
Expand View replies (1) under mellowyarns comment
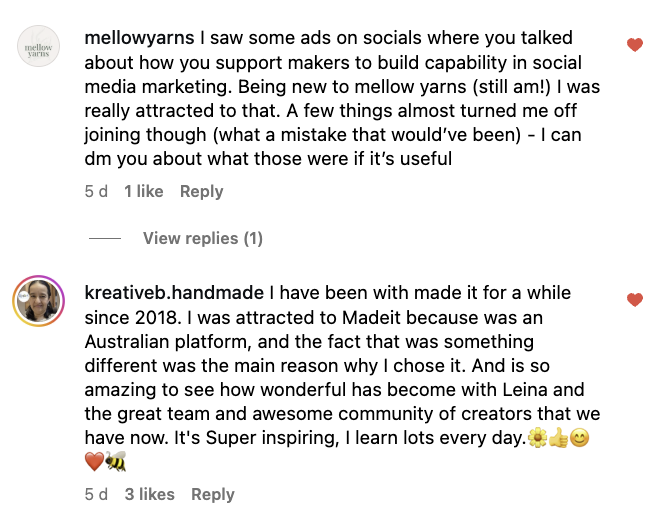(x=202, y=238)
